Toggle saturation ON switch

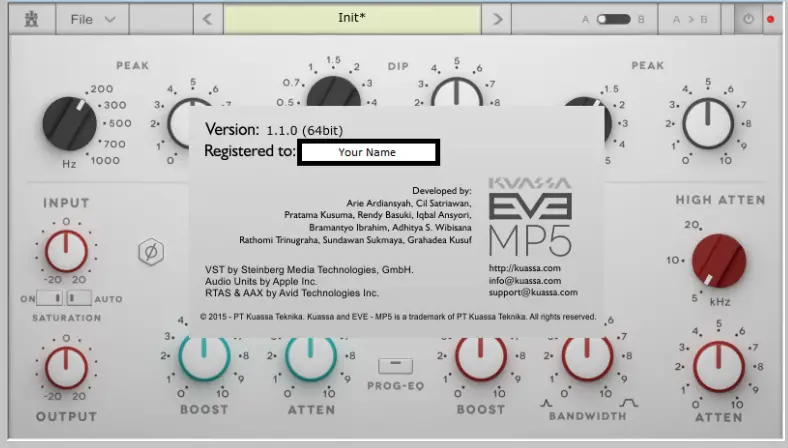point(49,298)
